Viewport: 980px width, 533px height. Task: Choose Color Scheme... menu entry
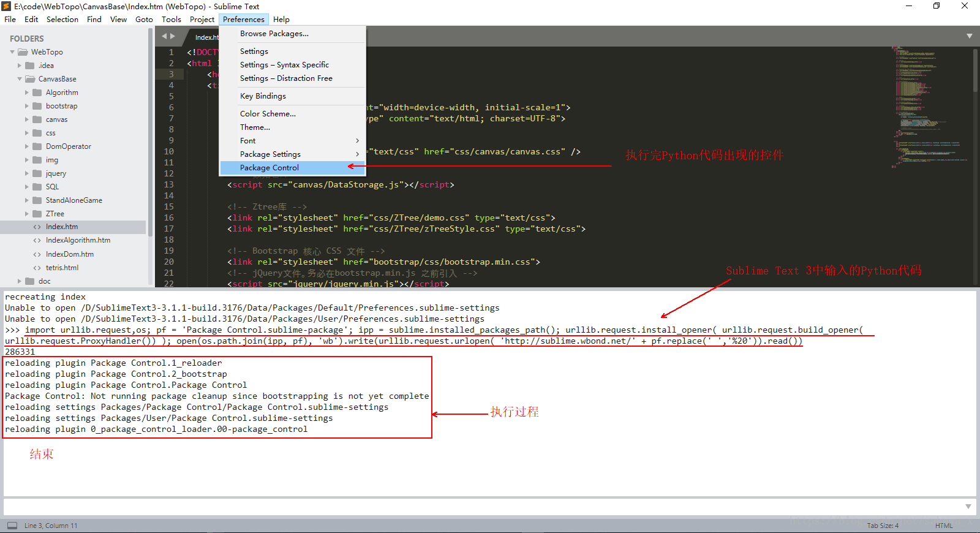[293, 114]
